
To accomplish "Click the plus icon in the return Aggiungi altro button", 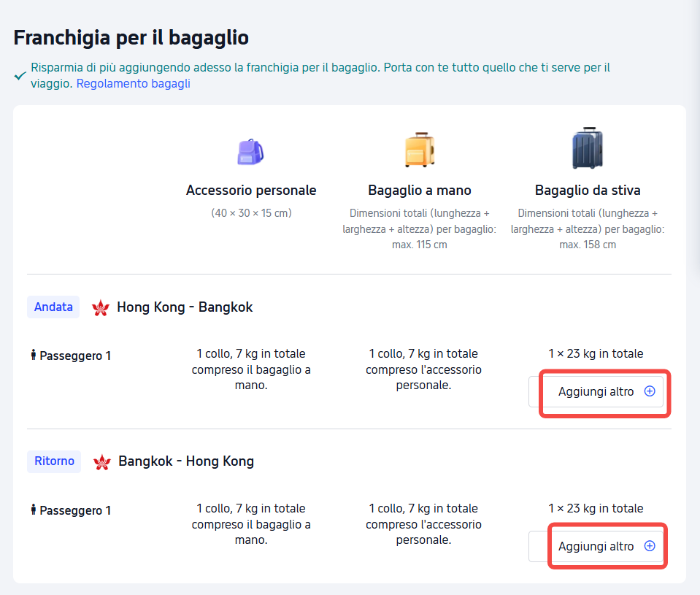I will click(x=649, y=545).
